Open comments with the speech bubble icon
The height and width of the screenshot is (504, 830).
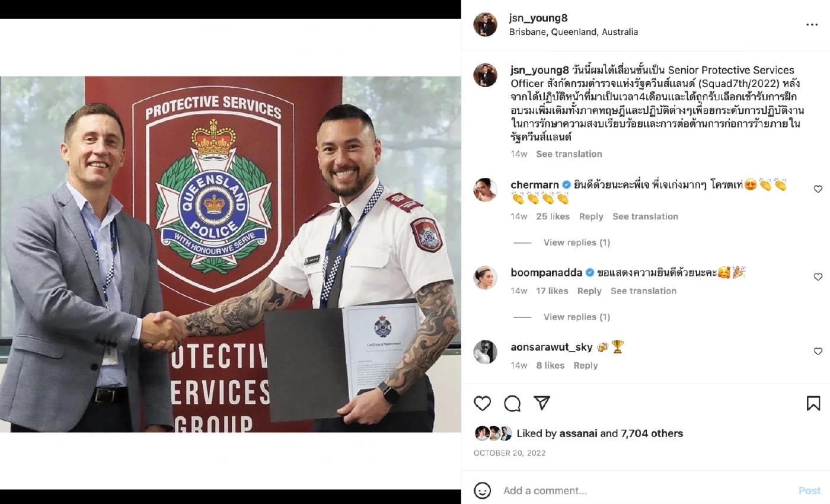pos(512,404)
